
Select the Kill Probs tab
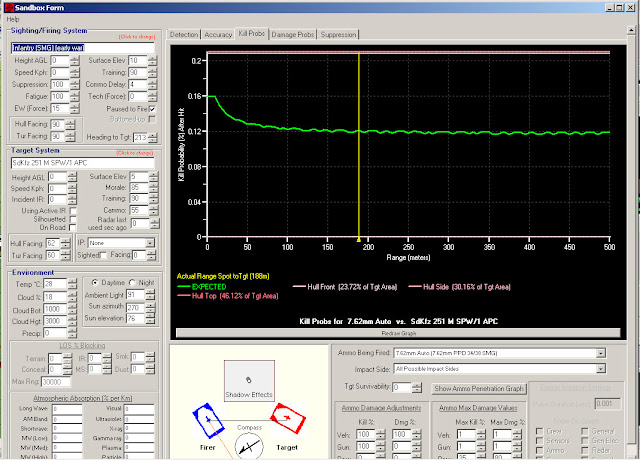click(251, 34)
